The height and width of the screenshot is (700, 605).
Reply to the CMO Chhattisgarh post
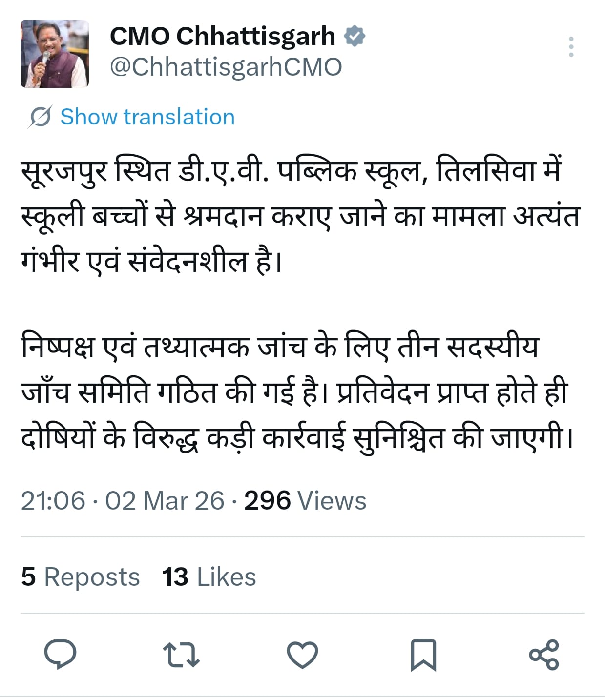tap(61, 654)
